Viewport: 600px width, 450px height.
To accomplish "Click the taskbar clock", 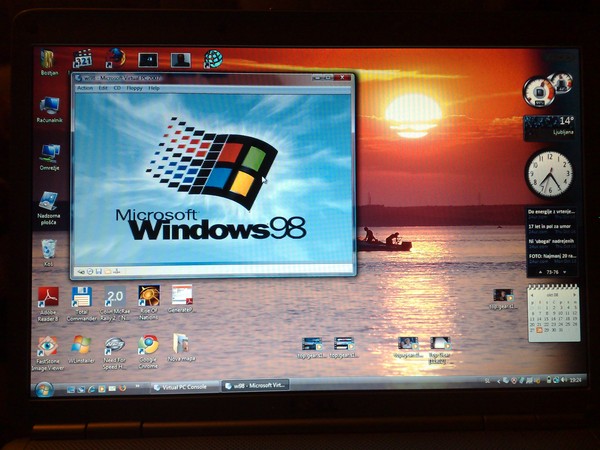I will pos(575,380).
